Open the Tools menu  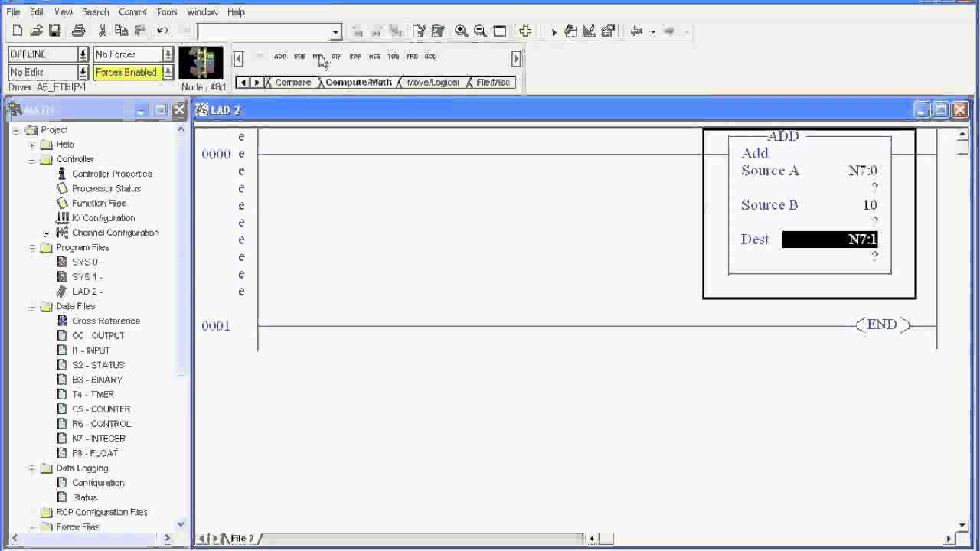point(167,12)
